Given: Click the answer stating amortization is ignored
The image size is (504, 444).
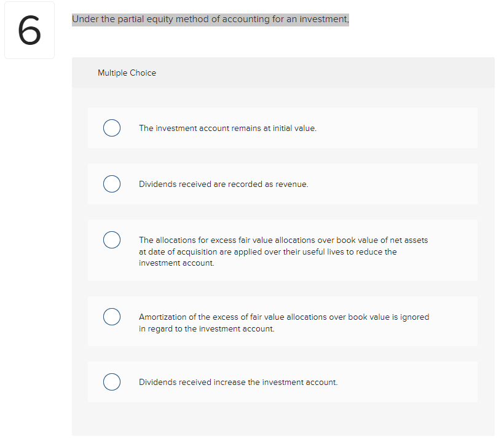Looking at the screenshot, I should click(284, 322).
